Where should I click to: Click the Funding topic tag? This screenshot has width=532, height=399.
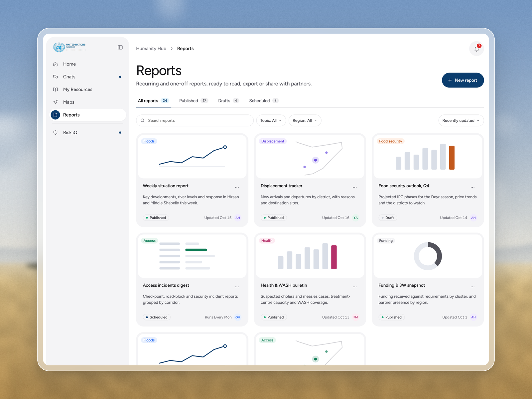click(x=386, y=241)
